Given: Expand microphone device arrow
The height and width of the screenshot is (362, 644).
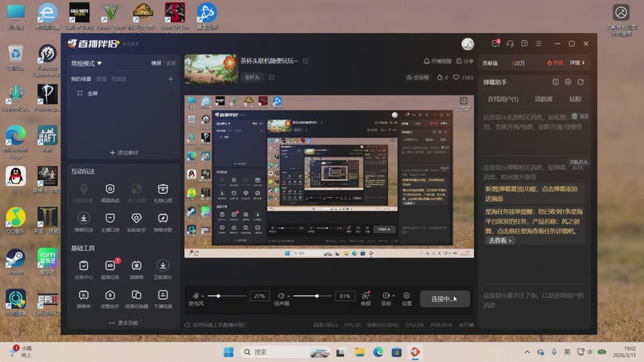Looking at the screenshot, I should tap(203, 296).
